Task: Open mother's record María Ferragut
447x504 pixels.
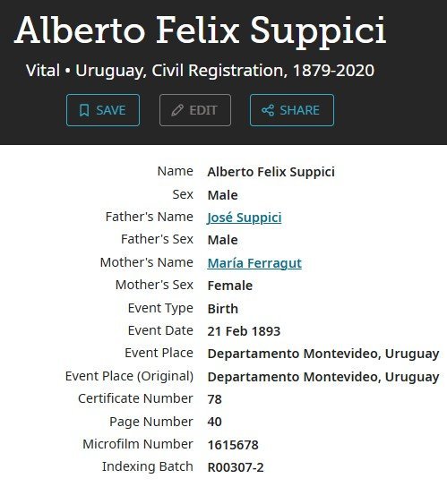Action: pyautogui.click(x=254, y=263)
